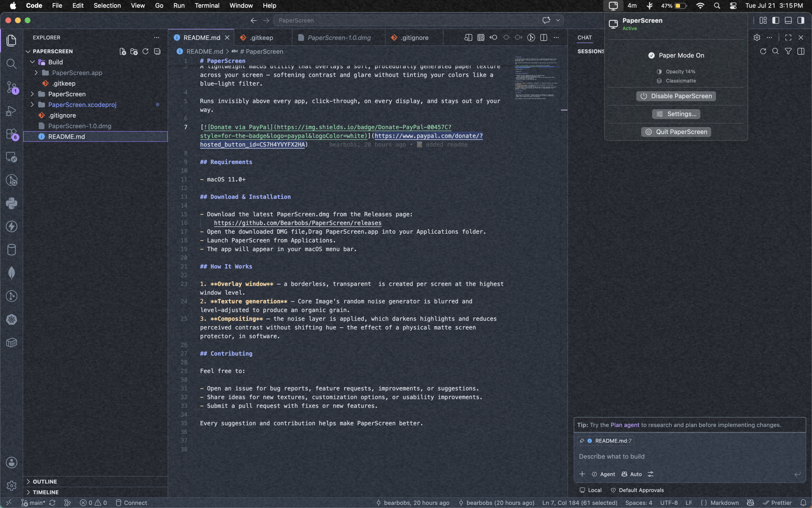Expand the PaperScreen.app folder
Image resolution: width=812 pixels, height=508 pixels.
(x=36, y=73)
